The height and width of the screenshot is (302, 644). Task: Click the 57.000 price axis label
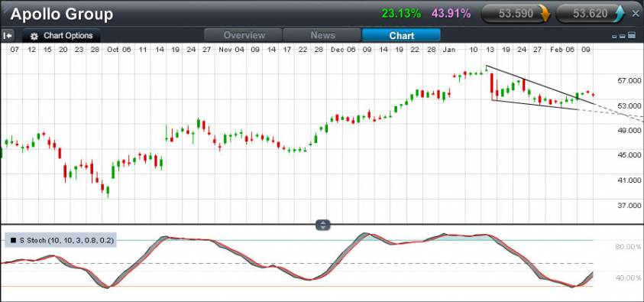629,80
